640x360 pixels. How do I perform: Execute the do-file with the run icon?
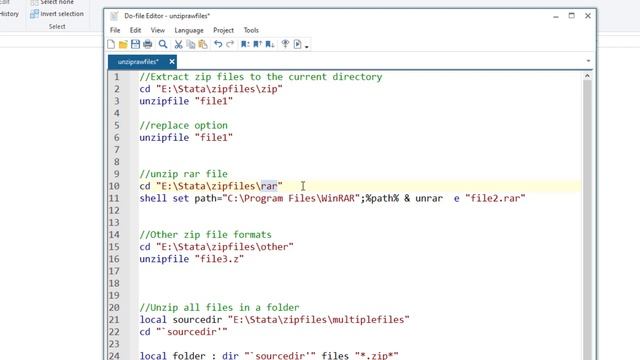pyautogui.click(x=298, y=44)
